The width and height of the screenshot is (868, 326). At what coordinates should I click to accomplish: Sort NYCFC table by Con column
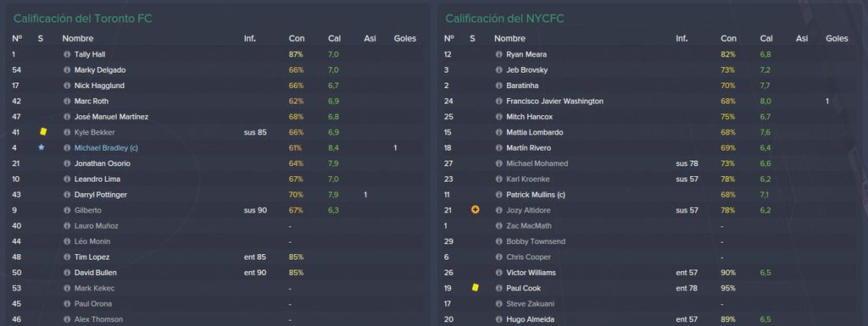click(x=728, y=39)
